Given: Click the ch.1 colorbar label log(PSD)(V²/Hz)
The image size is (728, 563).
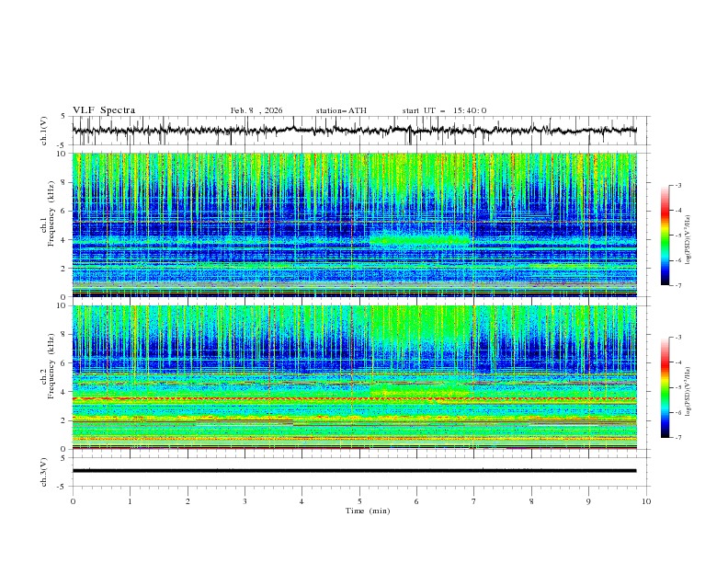Looking at the screenshot, I should tap(688, 240).
